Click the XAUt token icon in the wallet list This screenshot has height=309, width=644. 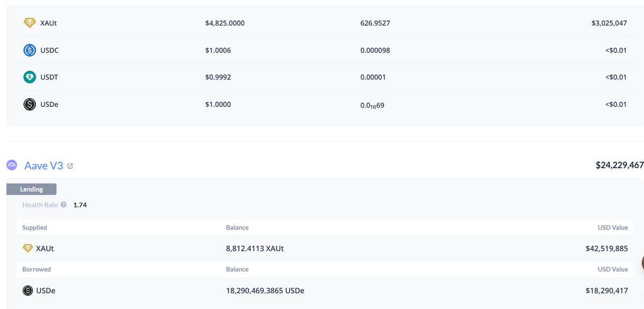point(30,23)
